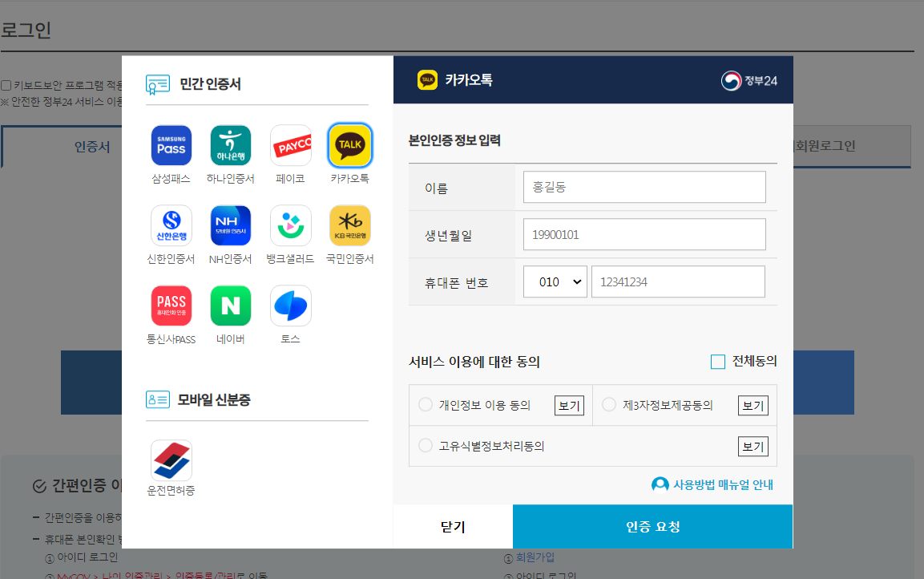Click 보기 for 고유식별정보처리동의
Screen dimensions: 924x579
point(753,447)
